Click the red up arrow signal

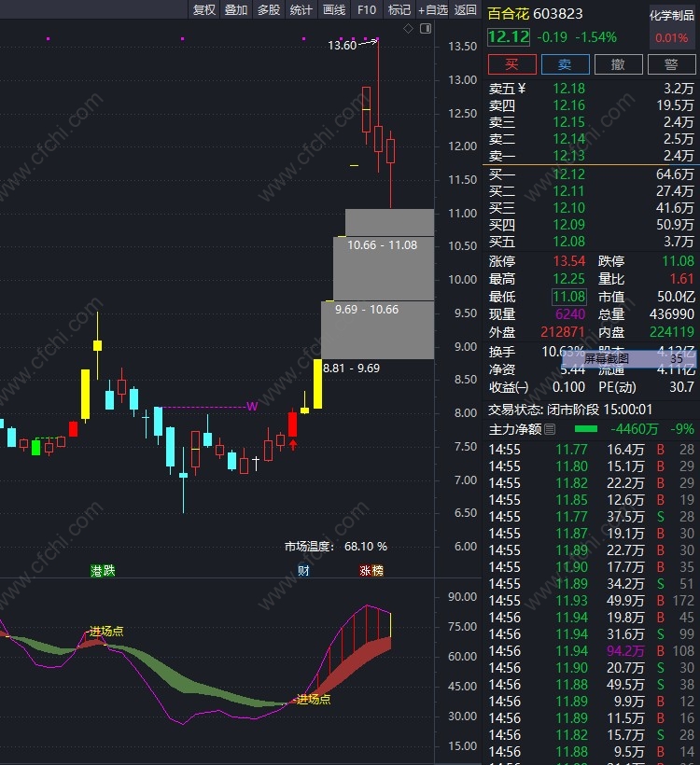(293, 444)
